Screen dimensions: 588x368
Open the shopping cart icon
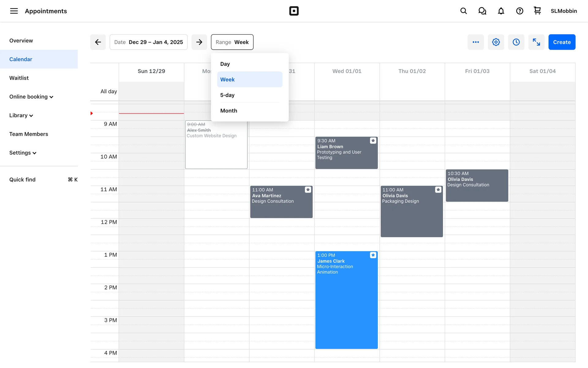point(537,11)
